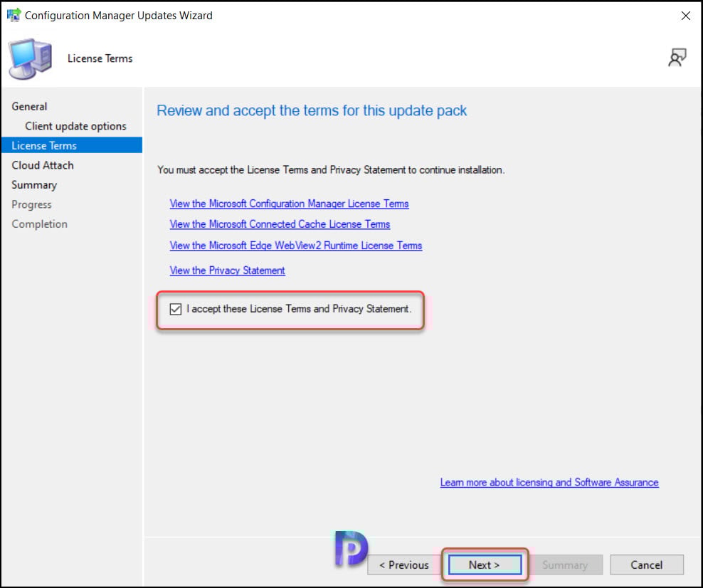The height and width of the screenshot is (588, 703).
Task: Click the Configuration Manager title bar icon
Action: tap(14, 15)
